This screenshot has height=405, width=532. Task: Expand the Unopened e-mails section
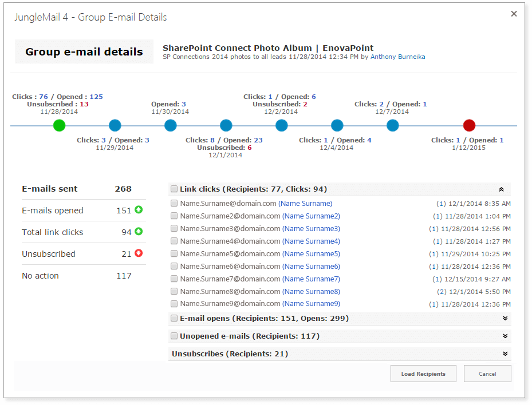pyautogui.click(x=505, y=336)
